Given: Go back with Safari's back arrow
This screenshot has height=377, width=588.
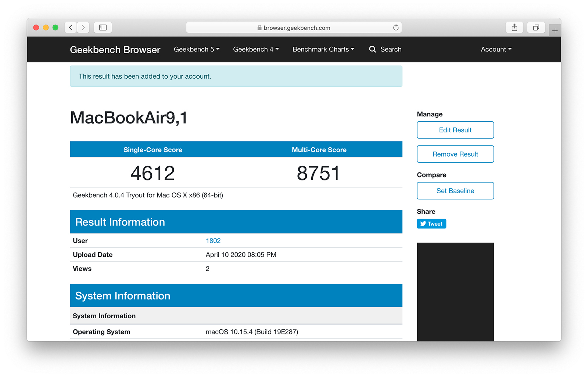Looking at the screenshot, I should pyautogui.click(x=71, y=28).
